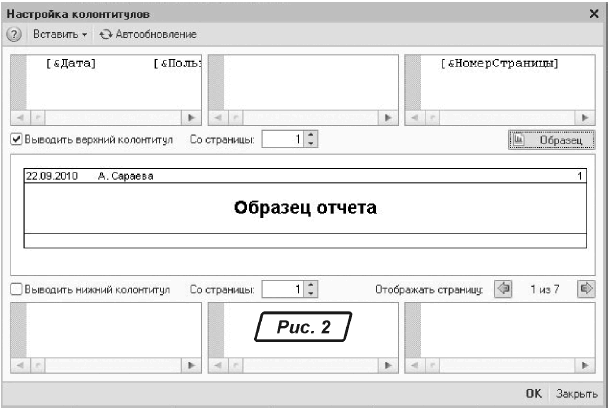The image size is (609, 409).
Task: Click the Образец preview button
Action: click(552, 140)
